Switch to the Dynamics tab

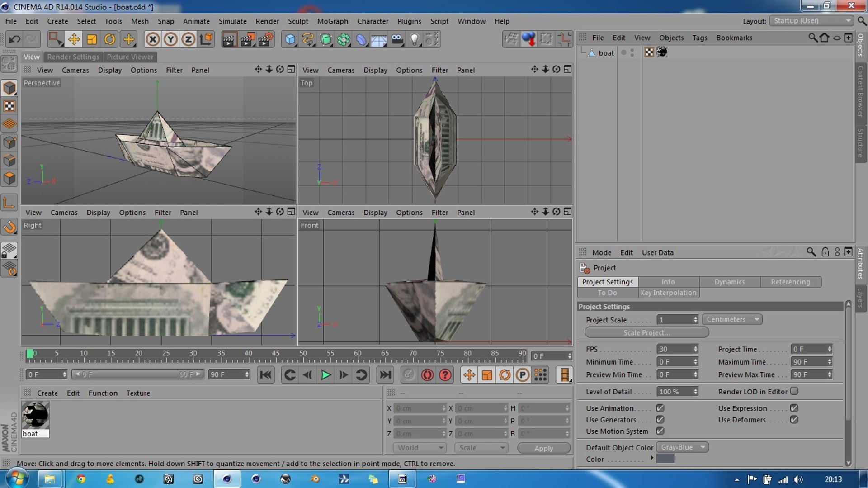pyautogui.click(x=729, y=282)
